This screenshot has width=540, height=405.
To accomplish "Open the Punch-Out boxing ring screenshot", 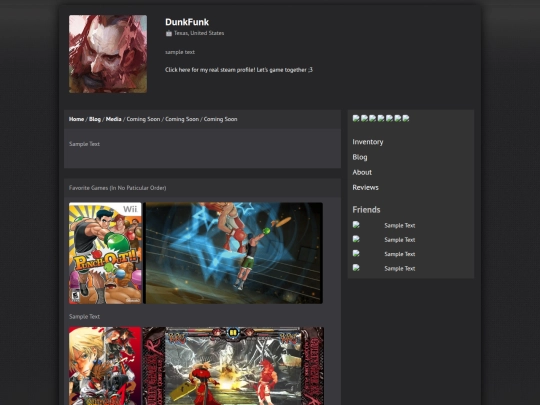I will pyautogui.click(x=233, y=253).
